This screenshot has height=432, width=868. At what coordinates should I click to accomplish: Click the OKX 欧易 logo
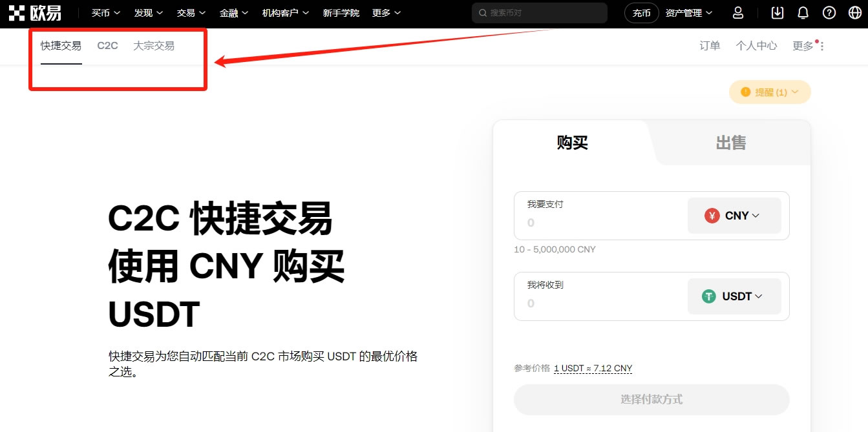[36, 13]
